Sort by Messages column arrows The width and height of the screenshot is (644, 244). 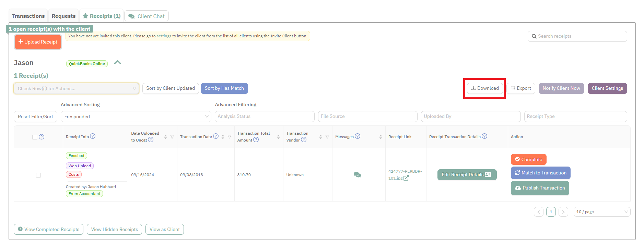pos(380,137)
